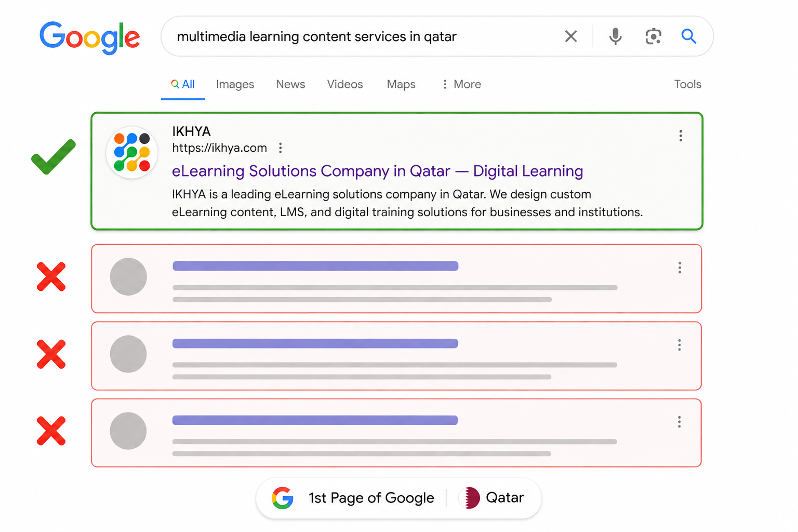Select the All tab
Screen dimensions: 798x532
coord(183,84)
